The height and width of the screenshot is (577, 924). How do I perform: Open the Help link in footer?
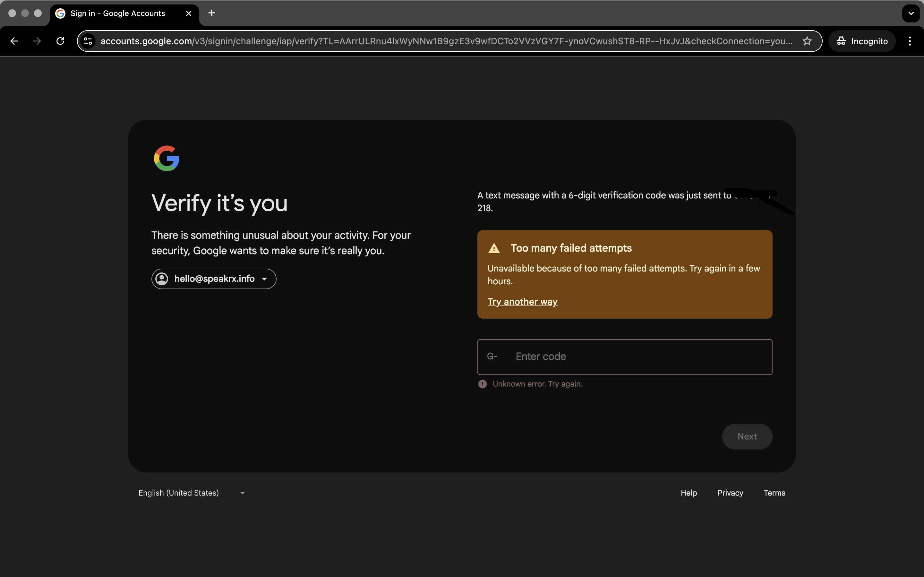(x=689, y=493)
